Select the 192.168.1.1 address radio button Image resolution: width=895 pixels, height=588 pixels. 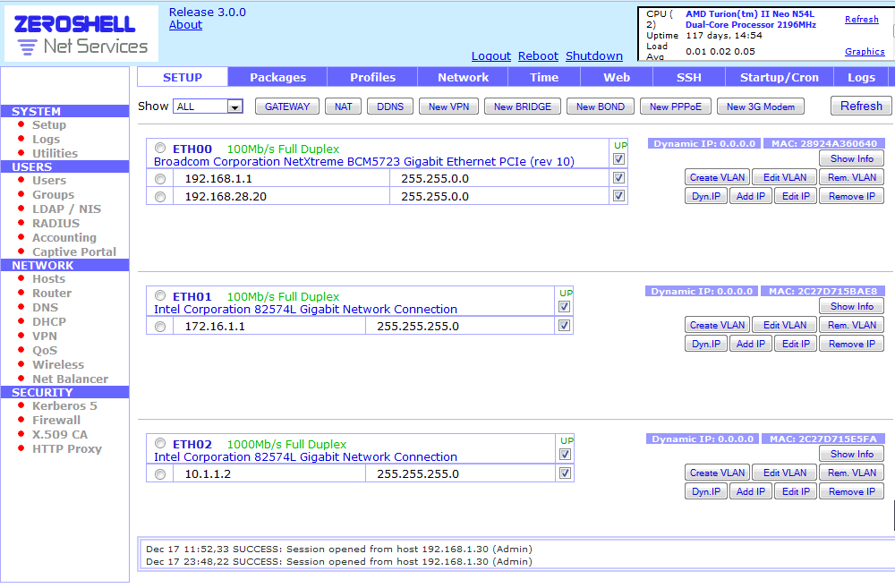tap(160, 179)
